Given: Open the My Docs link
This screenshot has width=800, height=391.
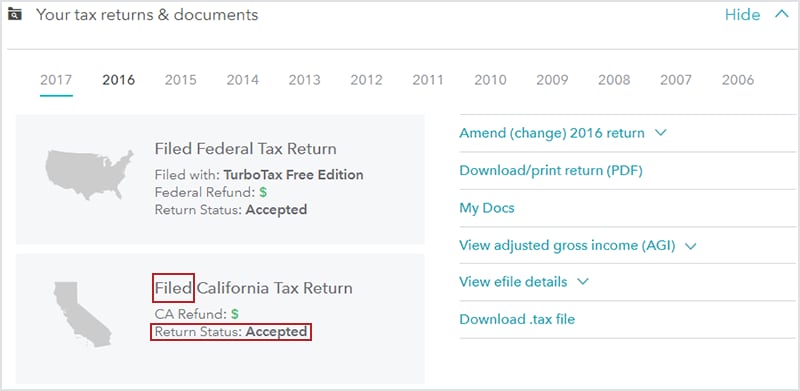Looking at the screenshot, I should [x=487, y=208].
